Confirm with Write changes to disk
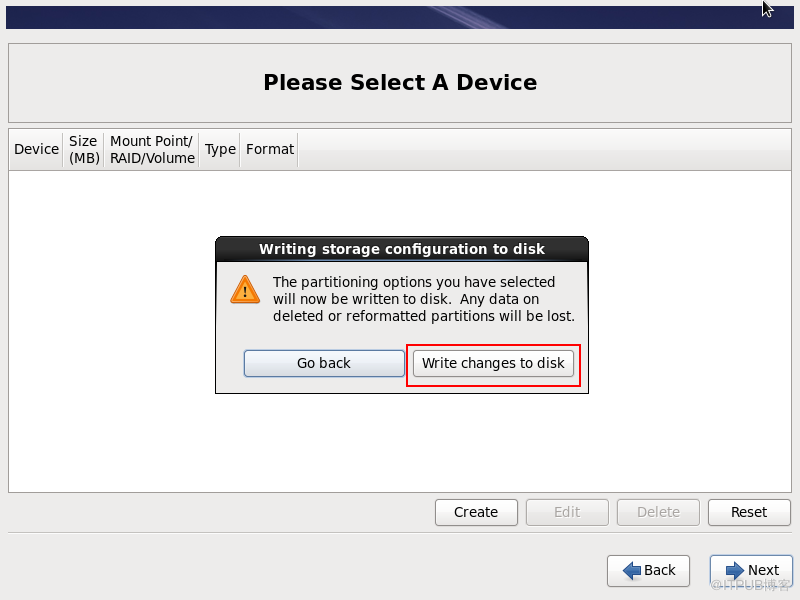The image size is (800, 600). [x=493, y=363]
